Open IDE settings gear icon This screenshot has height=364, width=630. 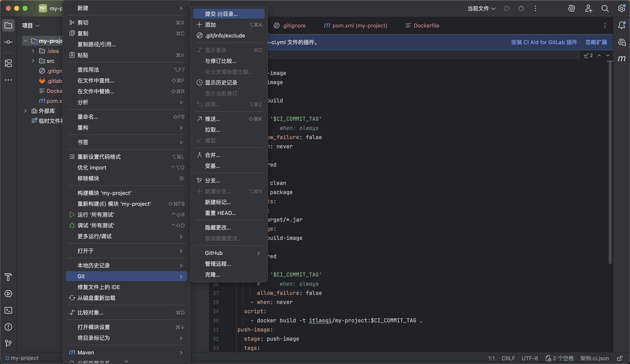621,9
